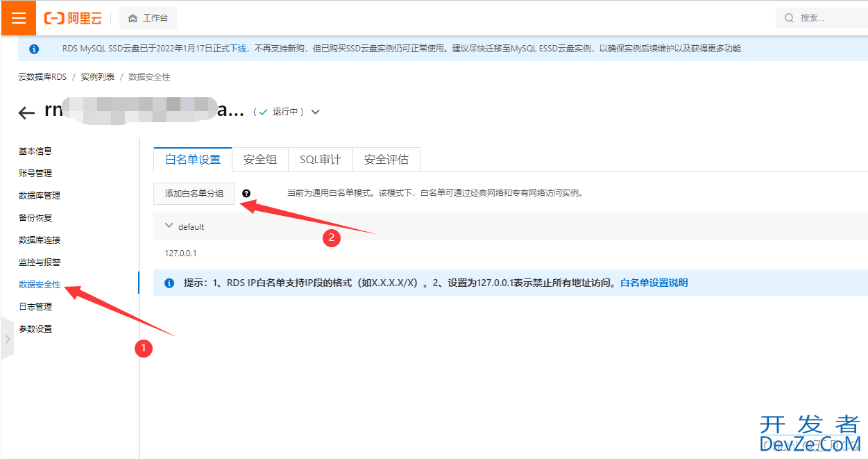The image size is (868, 459).
Task: Switch to 安全评估 tab
Action: tap(386, 160)
